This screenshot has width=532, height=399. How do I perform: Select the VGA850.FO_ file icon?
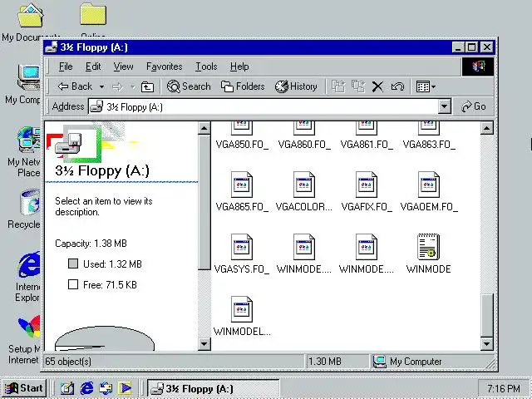tap(242, 128)
